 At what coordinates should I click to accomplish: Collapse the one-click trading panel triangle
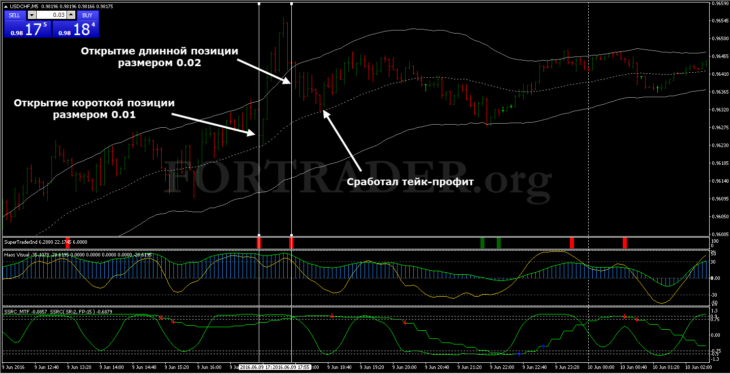pyautogui.click(x=6, y=6)
